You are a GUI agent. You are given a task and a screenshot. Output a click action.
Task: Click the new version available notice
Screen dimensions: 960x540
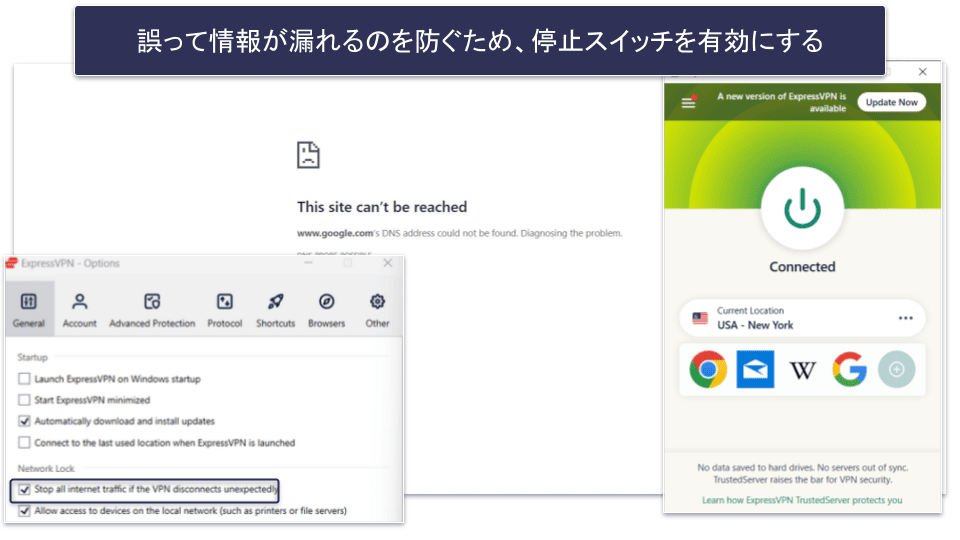point(782,102)
